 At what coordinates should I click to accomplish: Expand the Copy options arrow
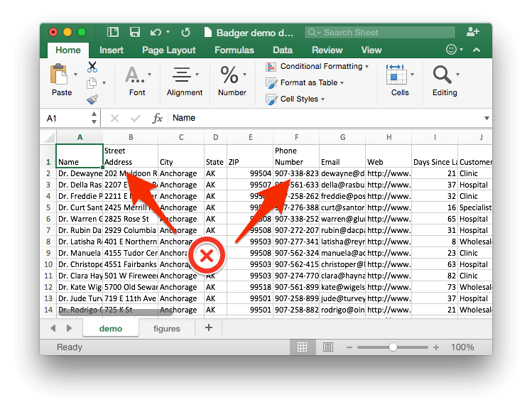104,83
